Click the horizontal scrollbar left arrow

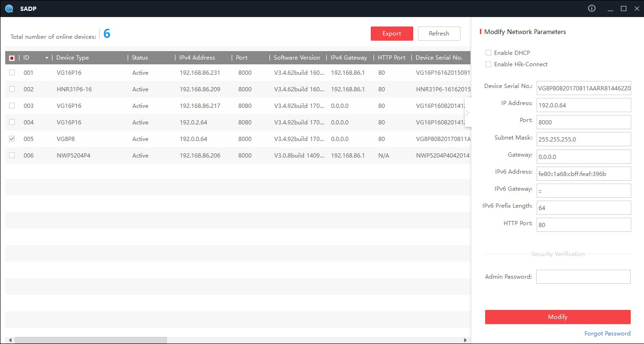(x=9, y=340)
